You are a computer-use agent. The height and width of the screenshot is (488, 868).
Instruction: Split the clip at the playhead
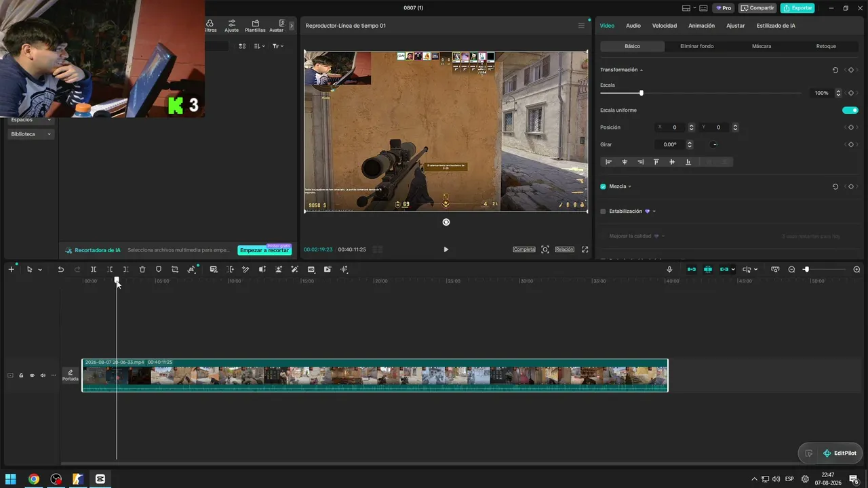[94, 269]
